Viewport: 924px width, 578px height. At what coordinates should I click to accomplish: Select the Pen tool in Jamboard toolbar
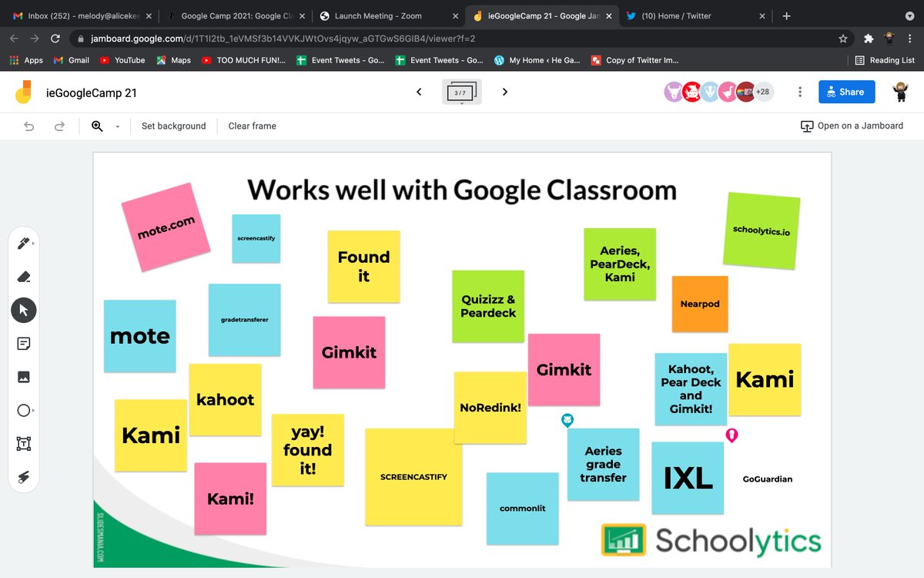tap(24, 244)
